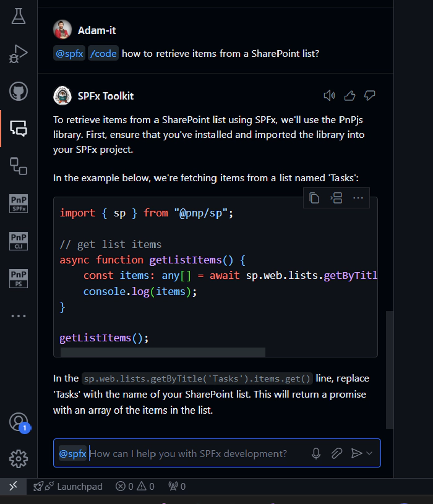433x504 pixels.
Task: Show additional views with the ellipsis
Action: (19, 316)
